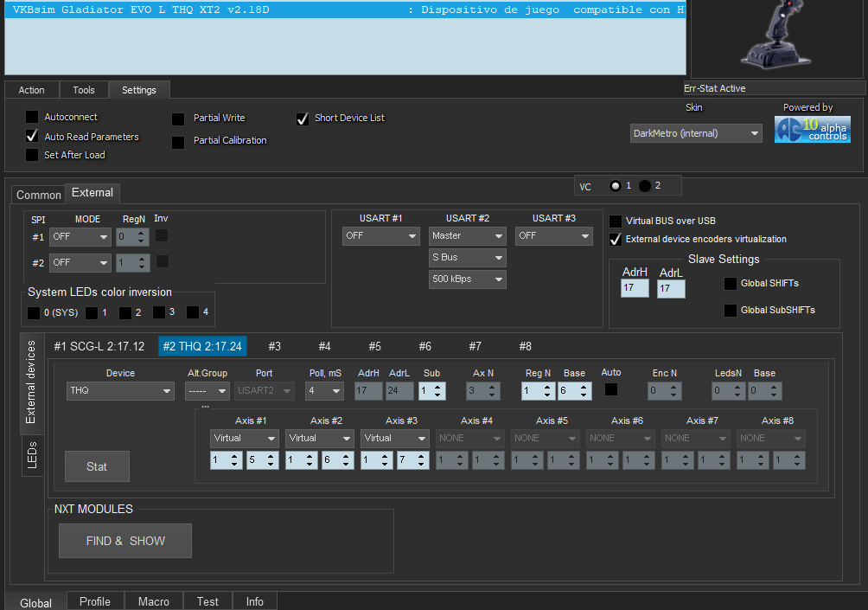The width and height of the screenshot is (868, 610).
Task: Click the AdrH slave address field
Action: click(635, 288)
